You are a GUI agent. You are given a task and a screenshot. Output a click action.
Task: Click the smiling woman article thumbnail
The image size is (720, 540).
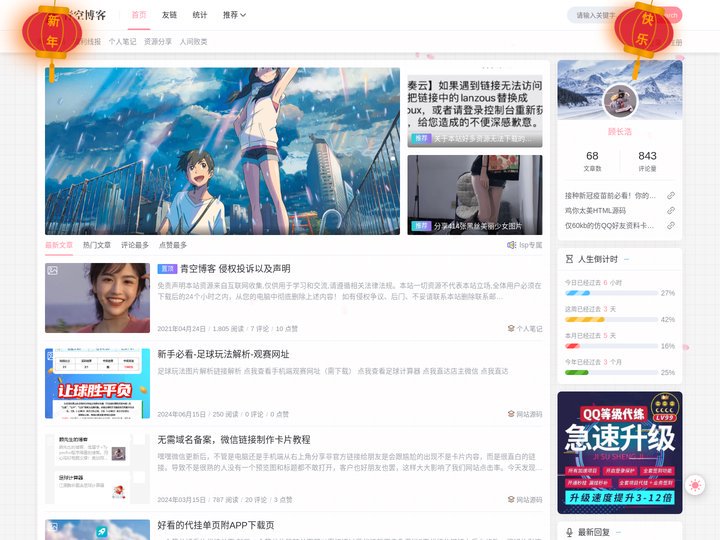pyautogui.click(x=97, y=298)
